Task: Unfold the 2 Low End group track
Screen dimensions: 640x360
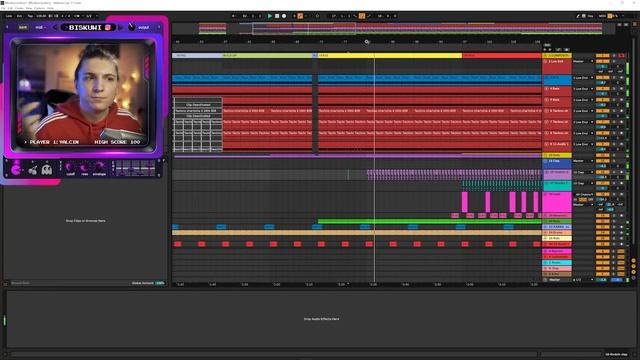Action: [x=546, y=61]
